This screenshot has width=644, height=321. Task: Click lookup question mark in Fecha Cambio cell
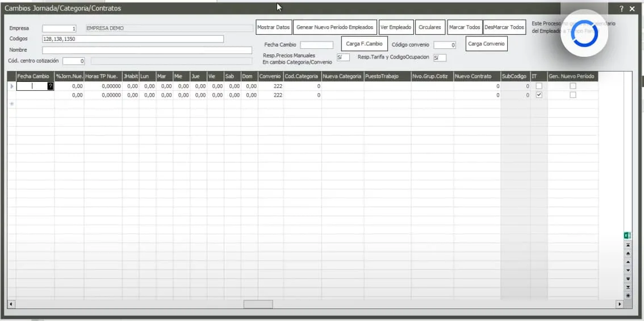(50, 86)
